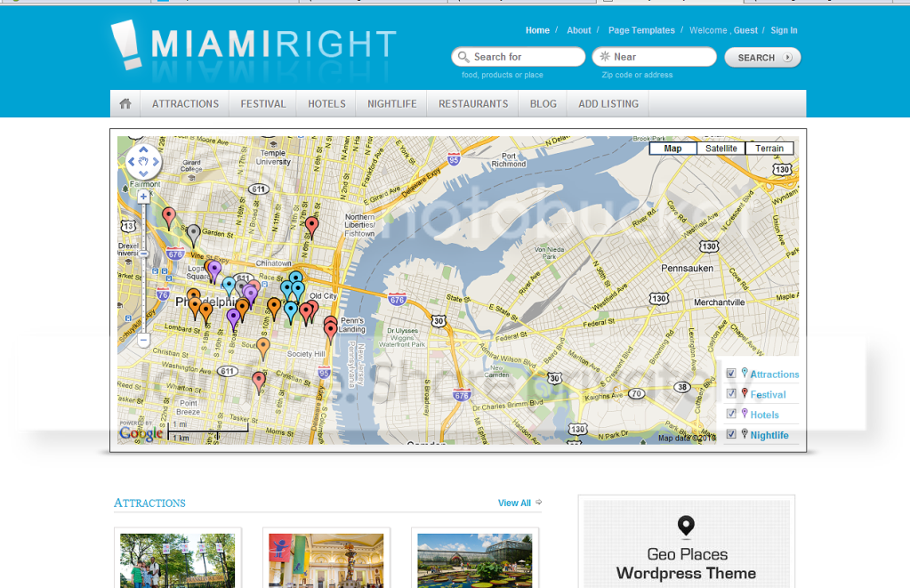
Task: Click the MiamiRight exclamation logo
Action: 126,44
